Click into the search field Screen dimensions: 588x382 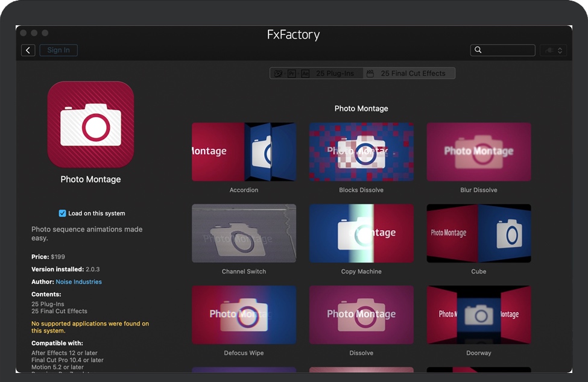502,50
